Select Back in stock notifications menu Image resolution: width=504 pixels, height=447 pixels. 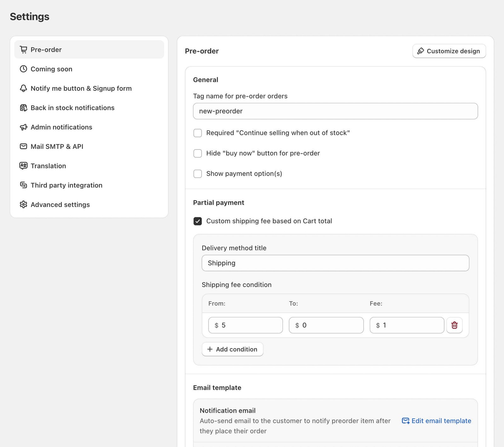click(89, 108)
